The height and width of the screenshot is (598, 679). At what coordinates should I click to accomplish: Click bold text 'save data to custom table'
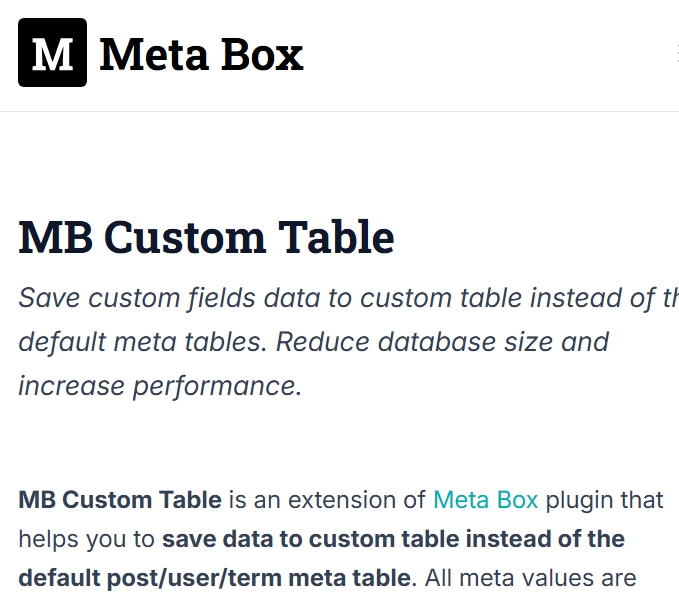pos(310,539)
